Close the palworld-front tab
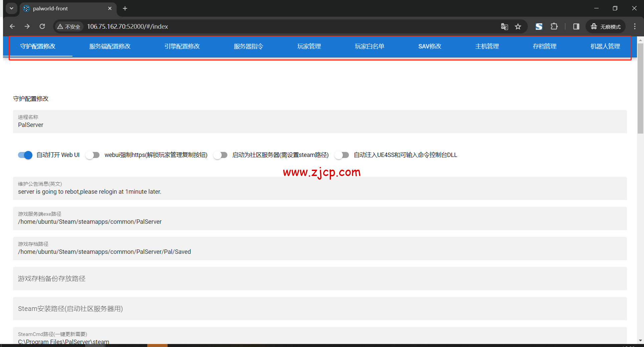The image size is (644, 347). click(x=110, y=8)
